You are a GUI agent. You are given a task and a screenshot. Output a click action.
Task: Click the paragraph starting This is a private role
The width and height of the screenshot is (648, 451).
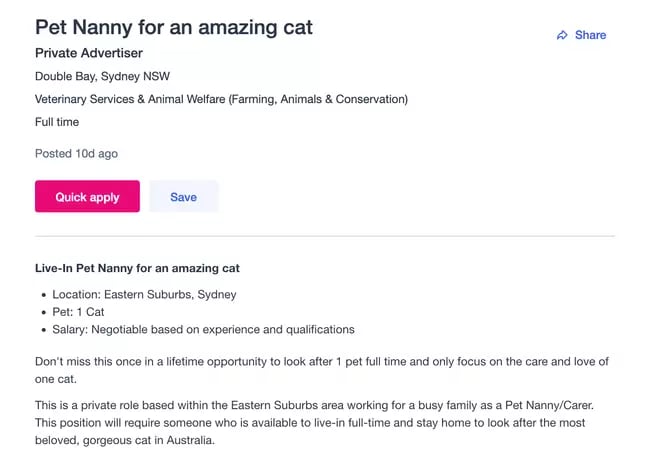coord(321,423)
